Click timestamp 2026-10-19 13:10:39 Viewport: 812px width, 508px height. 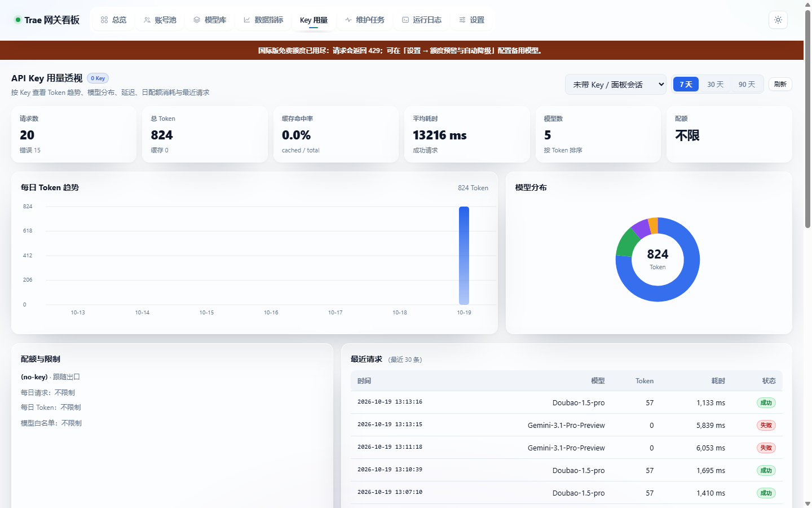pos(390,470)
